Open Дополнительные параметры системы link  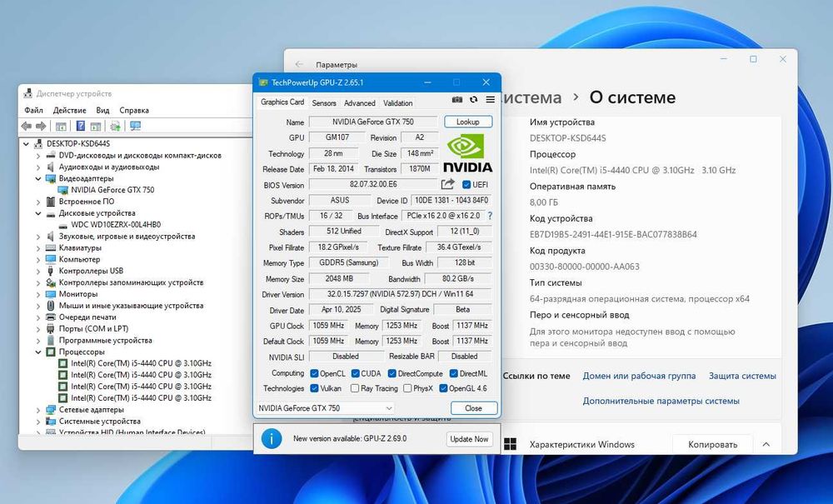point(661,401)
